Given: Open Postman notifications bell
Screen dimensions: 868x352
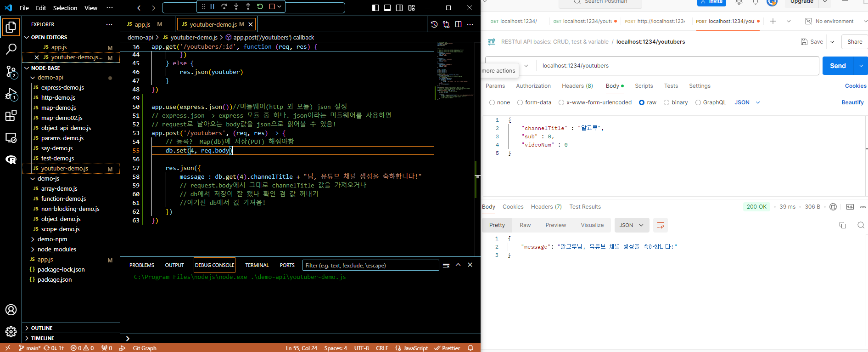Looking at the screenshot, I should click(755, 2).
